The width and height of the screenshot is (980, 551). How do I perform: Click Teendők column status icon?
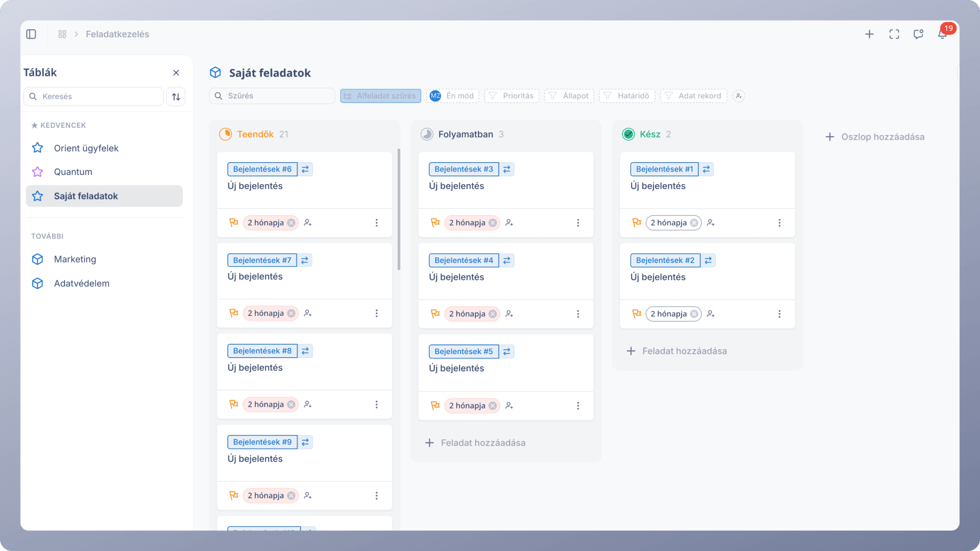(225, 134)
